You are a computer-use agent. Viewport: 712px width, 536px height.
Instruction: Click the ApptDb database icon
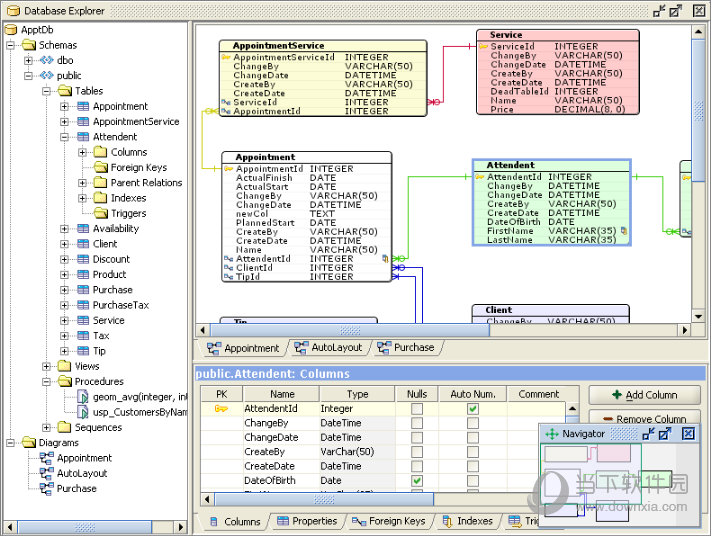click(11, 30)
